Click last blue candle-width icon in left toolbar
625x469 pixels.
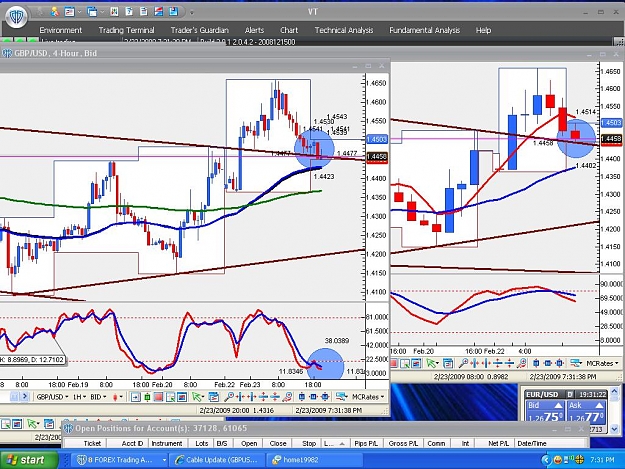coord(325,397)
